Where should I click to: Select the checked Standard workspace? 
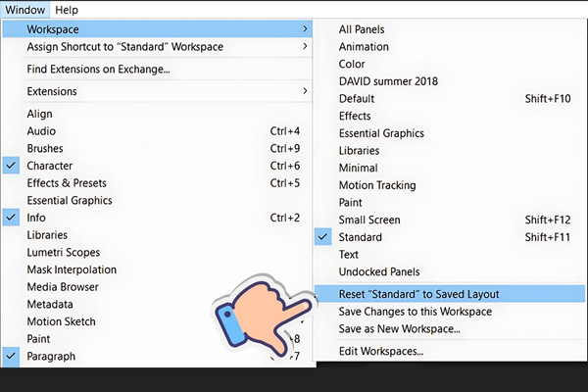[x=450, y=237]
